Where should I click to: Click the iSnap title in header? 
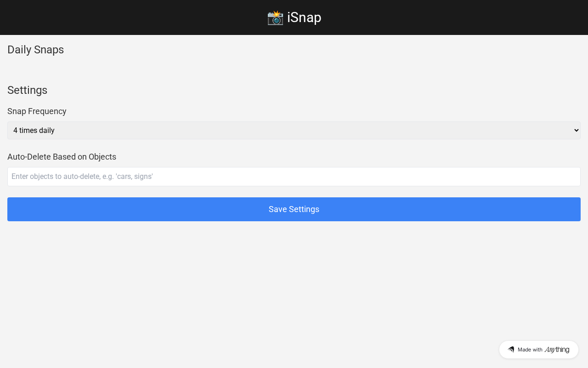coord(304,17)
